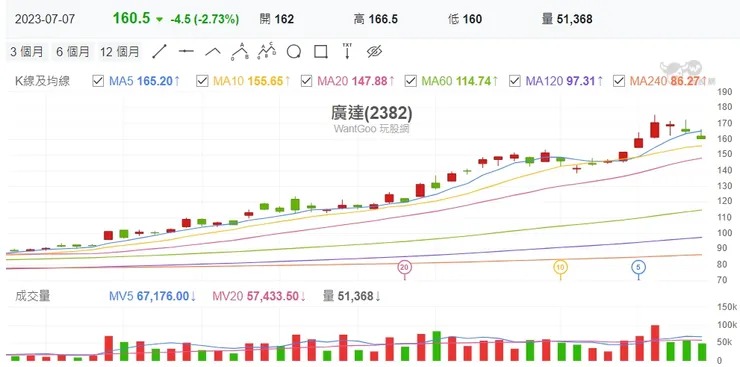
Task: Click the 廣達(2382) chart title
Action: point(371,113)
